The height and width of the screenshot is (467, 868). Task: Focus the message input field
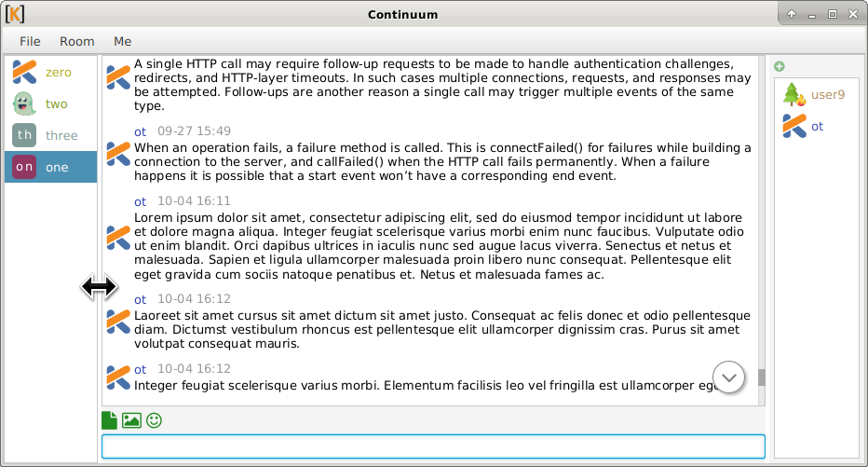[433, 446]
